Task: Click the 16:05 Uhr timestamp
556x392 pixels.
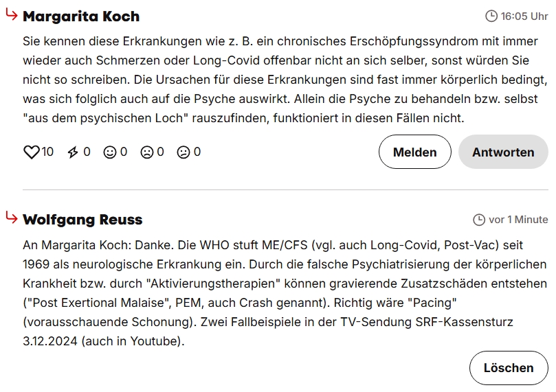Action: click(x=524, y=16)
